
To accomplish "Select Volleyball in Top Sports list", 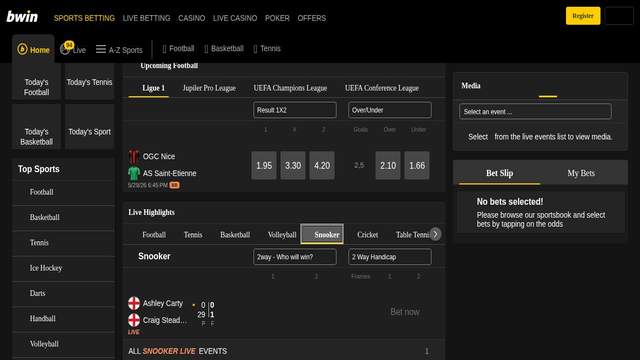I will (x=64, y=344).
